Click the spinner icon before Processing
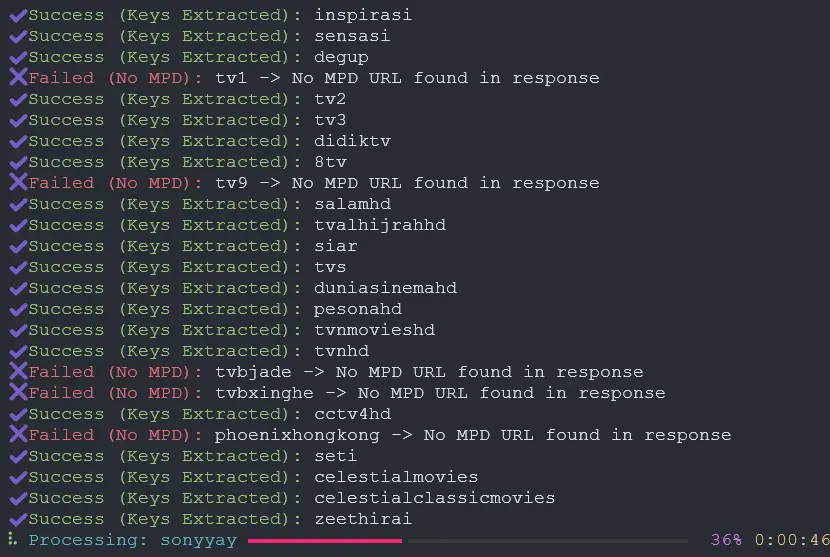830x557 pixels. pos(13,539)
